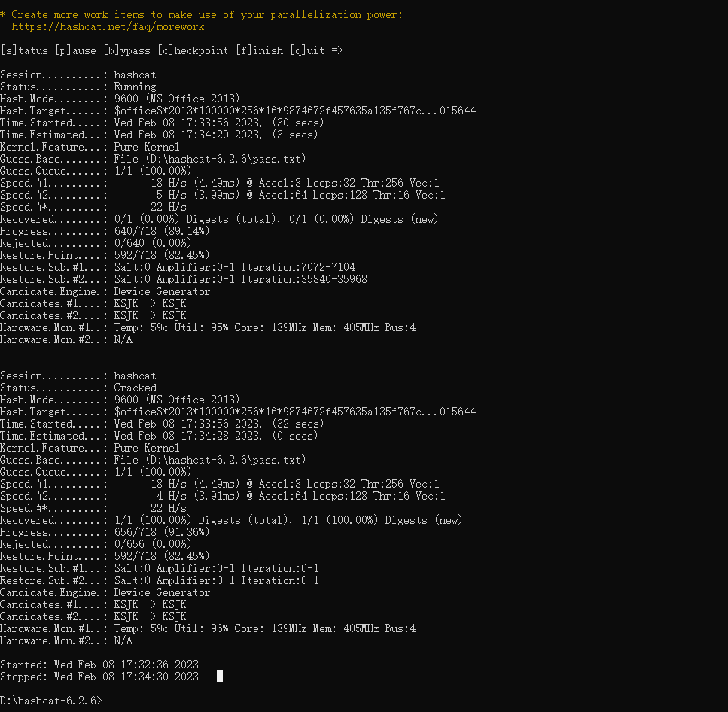Click '[f]inish' in the prompt line
This screenshot has height=712, width=728.
[x=260, y=50]
